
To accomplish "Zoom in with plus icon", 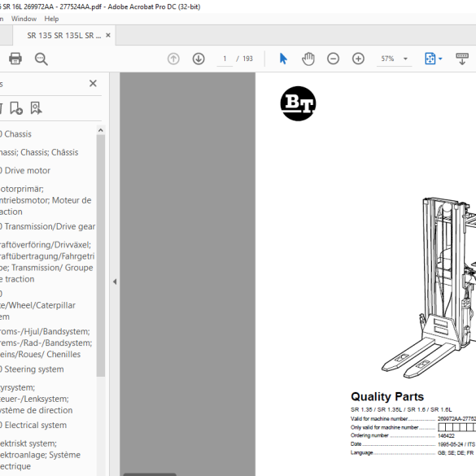I will point(358,59).
